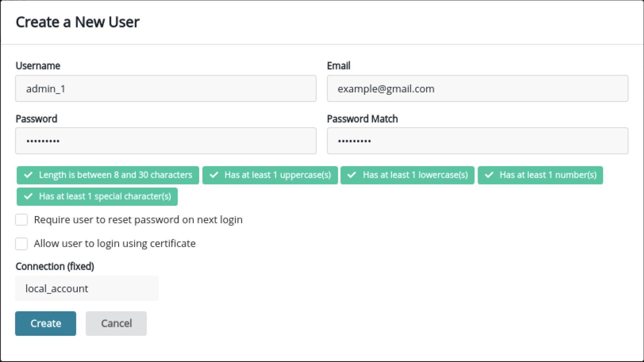Enable require password reset on next login
Image resolution: width=644 pixels, height=362 pixels.
coord(21,220)
